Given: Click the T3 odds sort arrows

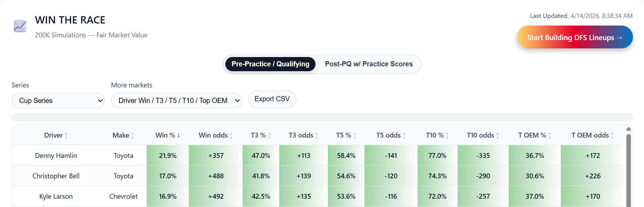Looking at the screenshot, I should [x=317, y=136].
